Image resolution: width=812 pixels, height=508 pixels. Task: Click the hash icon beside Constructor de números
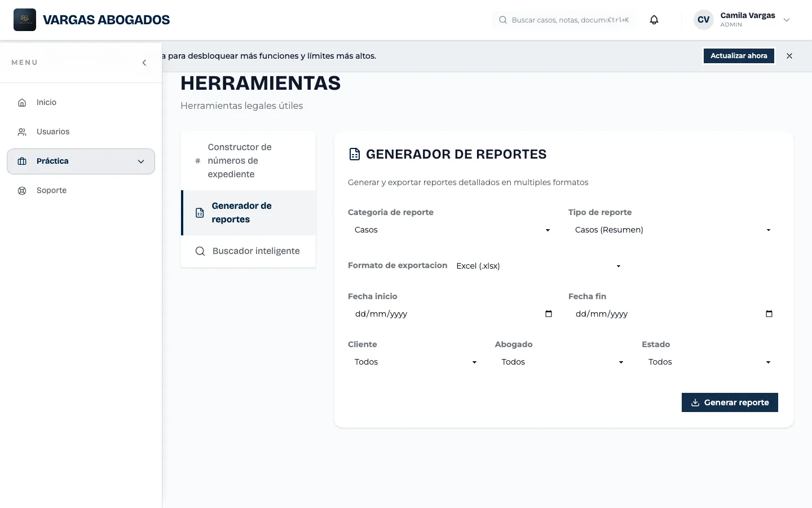tap(198, 161)
